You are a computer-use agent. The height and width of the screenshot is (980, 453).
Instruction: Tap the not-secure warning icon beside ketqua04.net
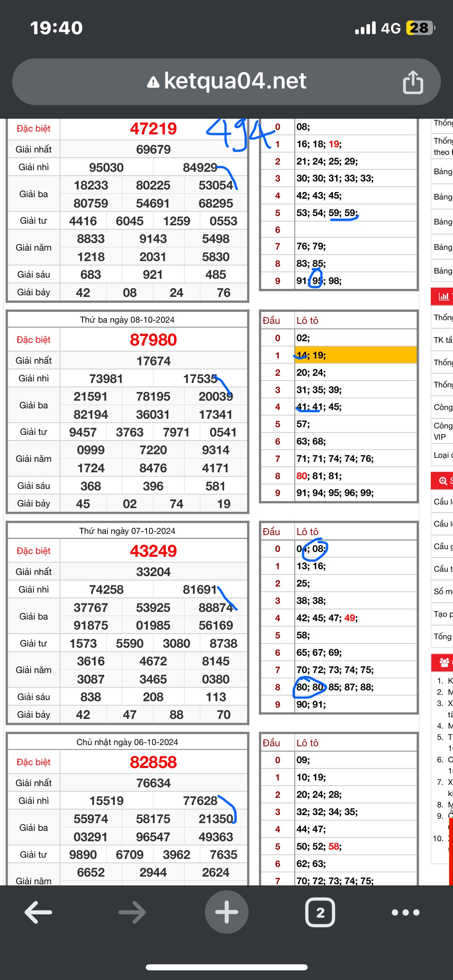click(153, 82)
